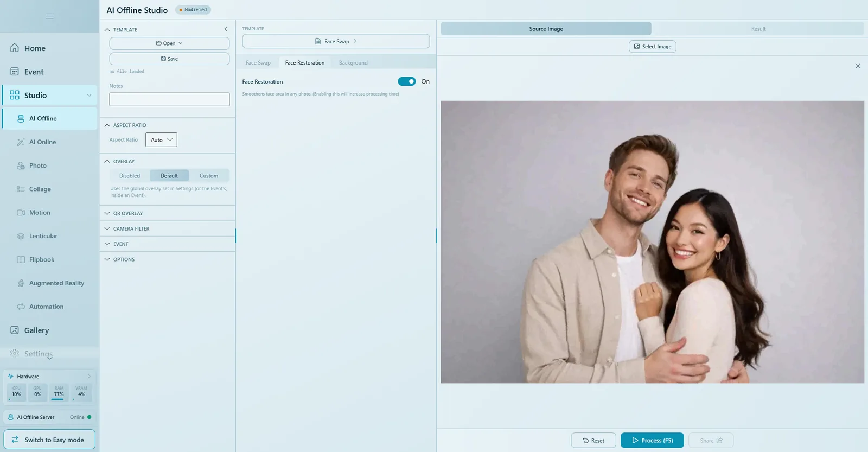Open the Aspect Ratio Auto dropdown
868x452 pixels.
(x=161, y=140)
